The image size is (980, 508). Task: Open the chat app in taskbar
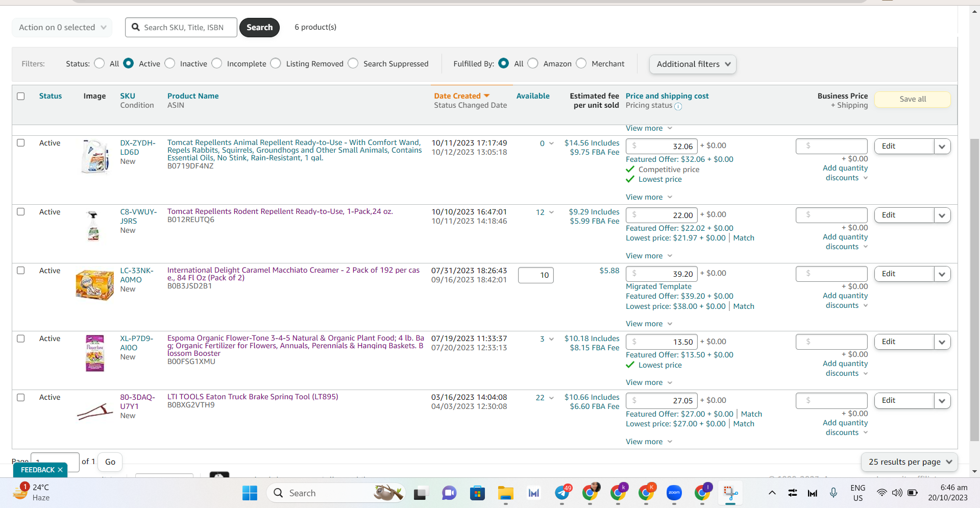pos(449,493)
